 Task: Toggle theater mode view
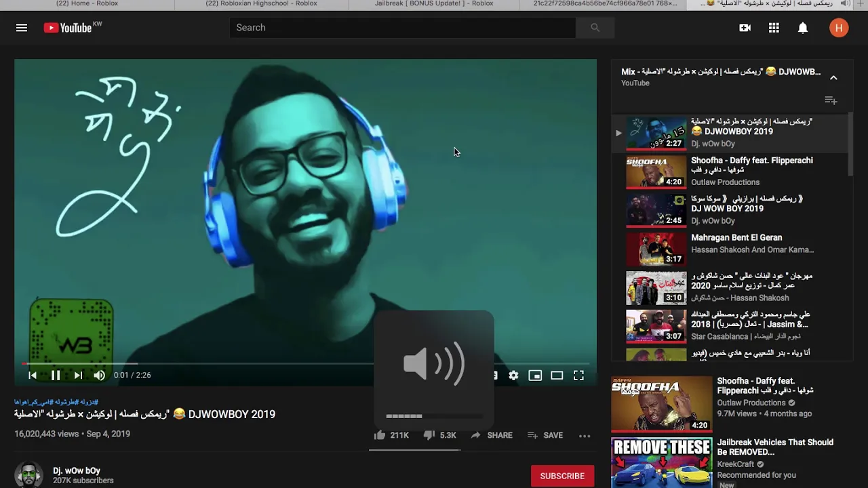557,375
